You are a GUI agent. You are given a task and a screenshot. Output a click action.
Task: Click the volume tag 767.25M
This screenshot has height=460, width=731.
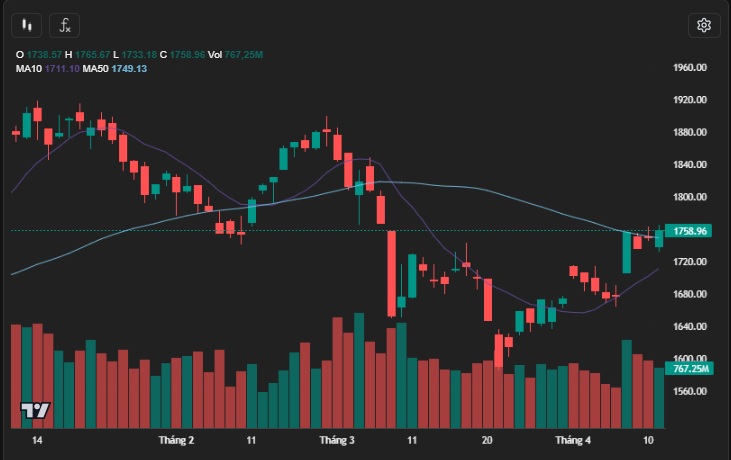pos(691,369)
